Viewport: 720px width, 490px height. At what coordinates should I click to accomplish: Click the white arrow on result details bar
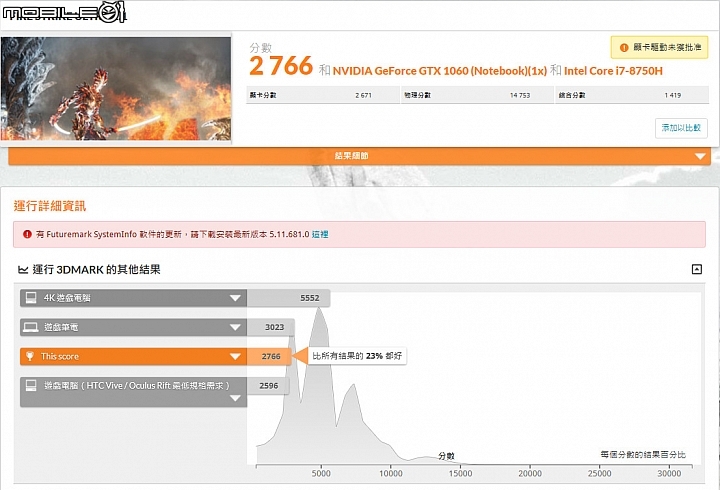click(700, 157)
